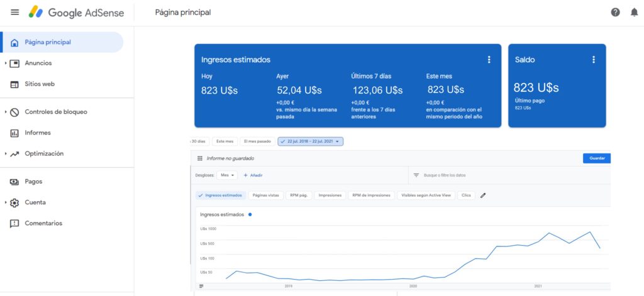Click the filter icon in search bar

(x=416, y=175)
